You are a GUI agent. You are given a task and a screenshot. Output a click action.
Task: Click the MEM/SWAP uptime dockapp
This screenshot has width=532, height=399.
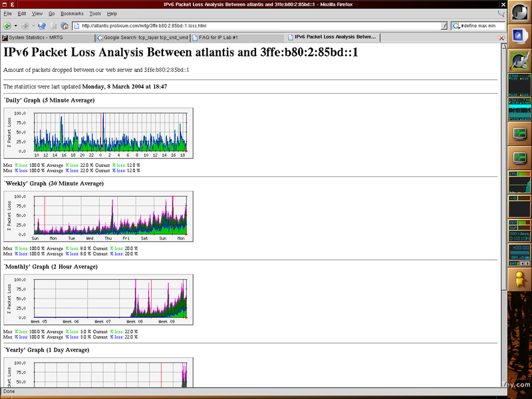(x=519, y=231)
